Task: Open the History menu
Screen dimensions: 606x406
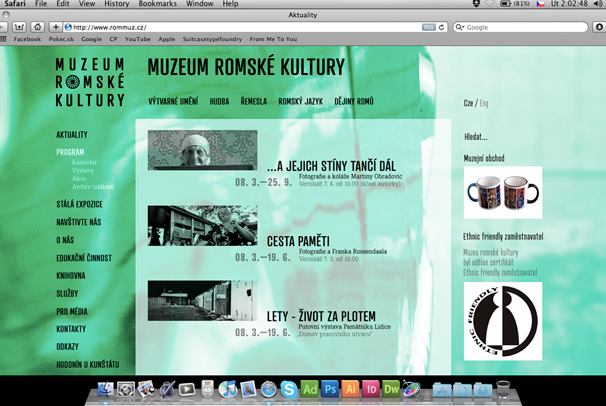Action: pyautogui.click(x=116, y=4)
